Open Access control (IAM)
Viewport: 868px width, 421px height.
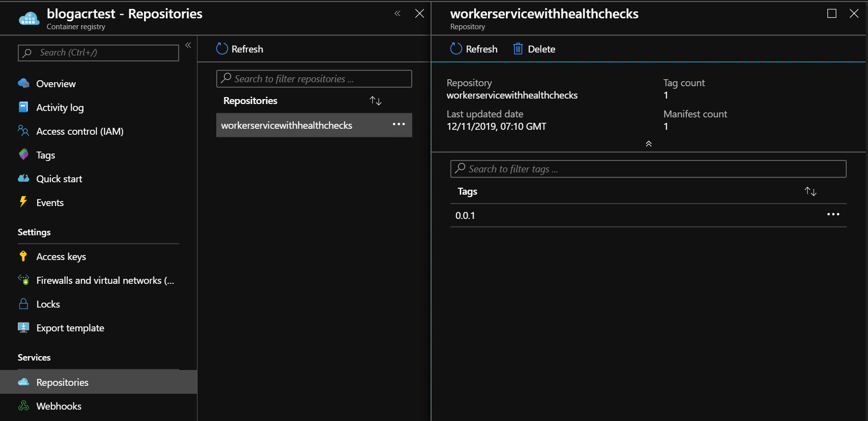(x=80, y=131)
